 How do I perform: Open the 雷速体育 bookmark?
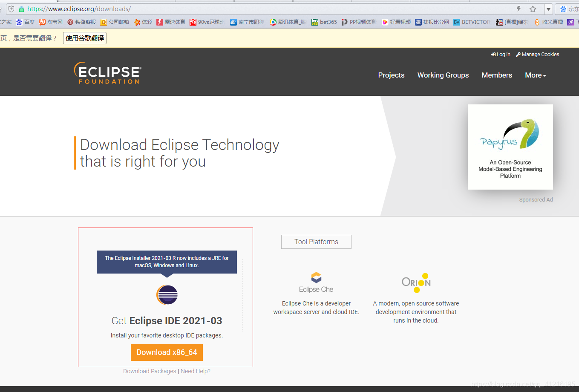click(171, 22)
